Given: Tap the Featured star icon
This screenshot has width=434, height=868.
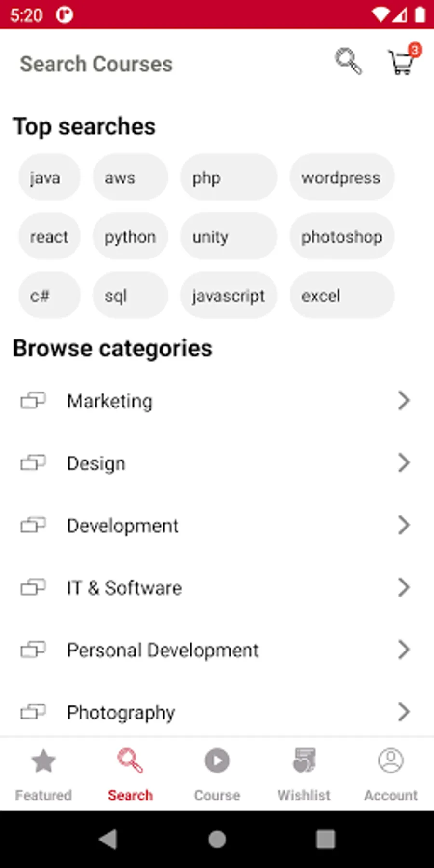Looking at the screenshot, I should (x=43, y=761).
